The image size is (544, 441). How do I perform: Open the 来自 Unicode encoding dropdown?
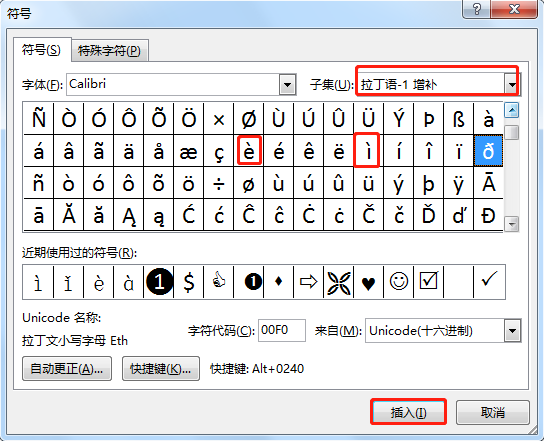pyautogui.click(x=512, y=331)
